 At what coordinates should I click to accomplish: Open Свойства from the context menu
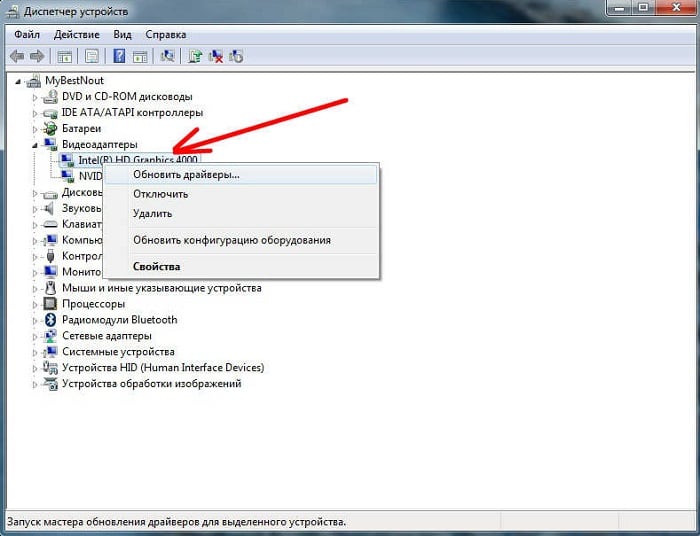click(x=156, y=267)
